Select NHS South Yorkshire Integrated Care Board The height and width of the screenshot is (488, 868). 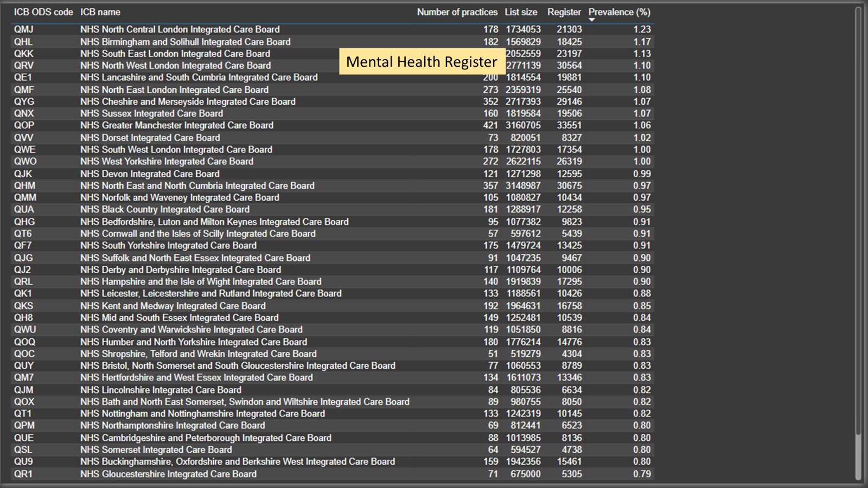pyautogui.click(x=169, y=246)
